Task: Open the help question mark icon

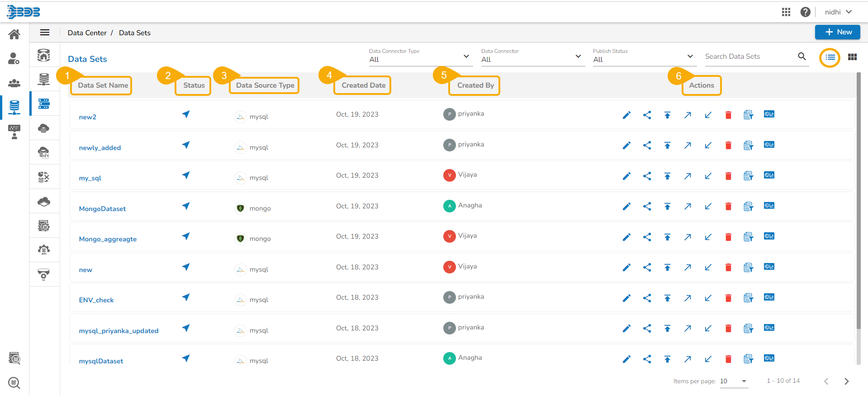Action: tap(805, 12)
